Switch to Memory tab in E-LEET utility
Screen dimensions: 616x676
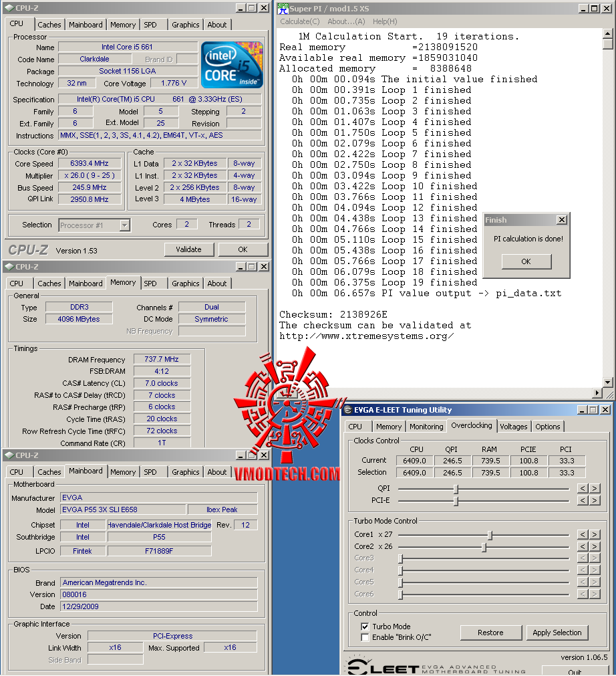389,427
